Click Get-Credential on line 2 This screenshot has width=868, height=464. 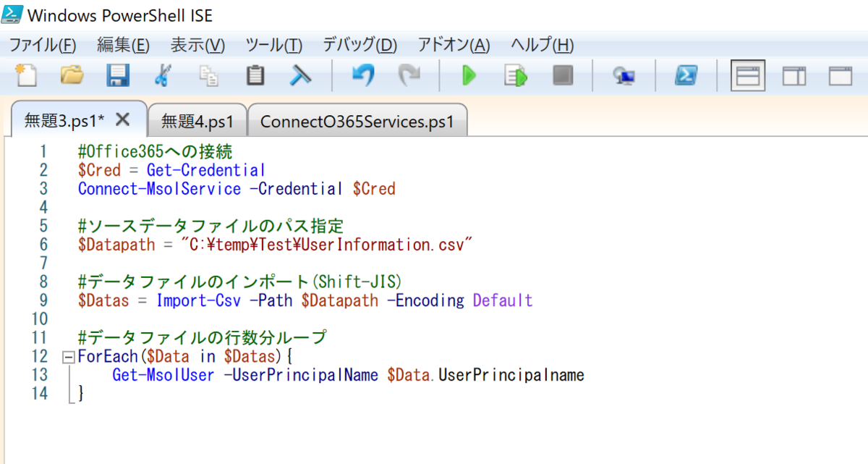206,170
